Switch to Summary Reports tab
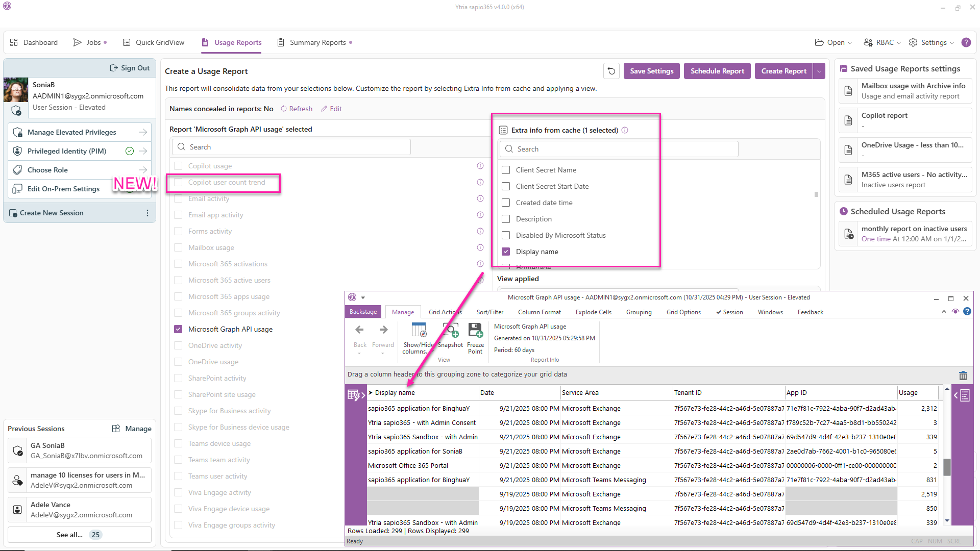 click(317, 42)
